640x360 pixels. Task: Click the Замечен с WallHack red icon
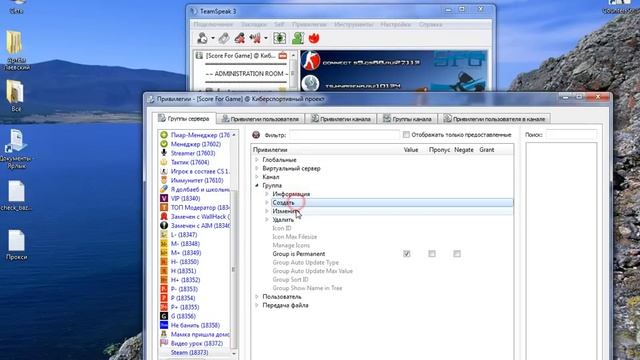pos(164,216)
